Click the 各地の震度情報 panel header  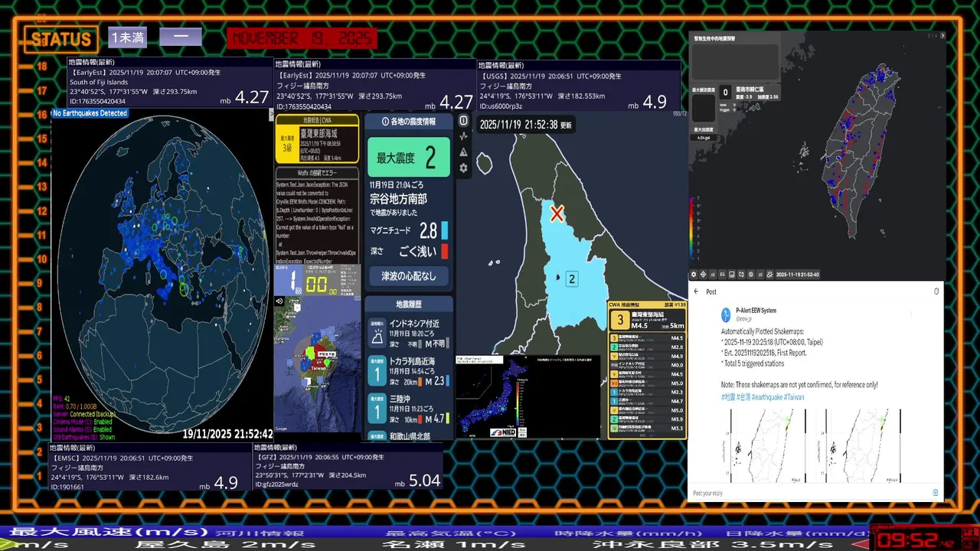click(408, 121)
